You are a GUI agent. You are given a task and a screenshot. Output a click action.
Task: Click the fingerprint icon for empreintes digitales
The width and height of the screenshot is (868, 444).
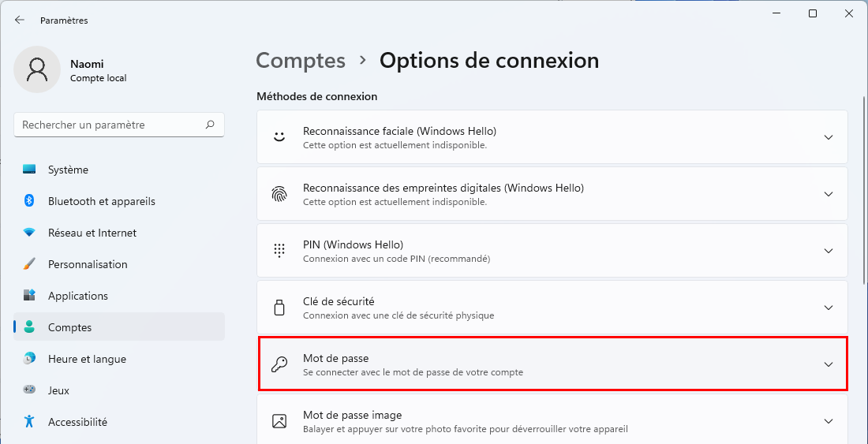[x=279, y=194]
